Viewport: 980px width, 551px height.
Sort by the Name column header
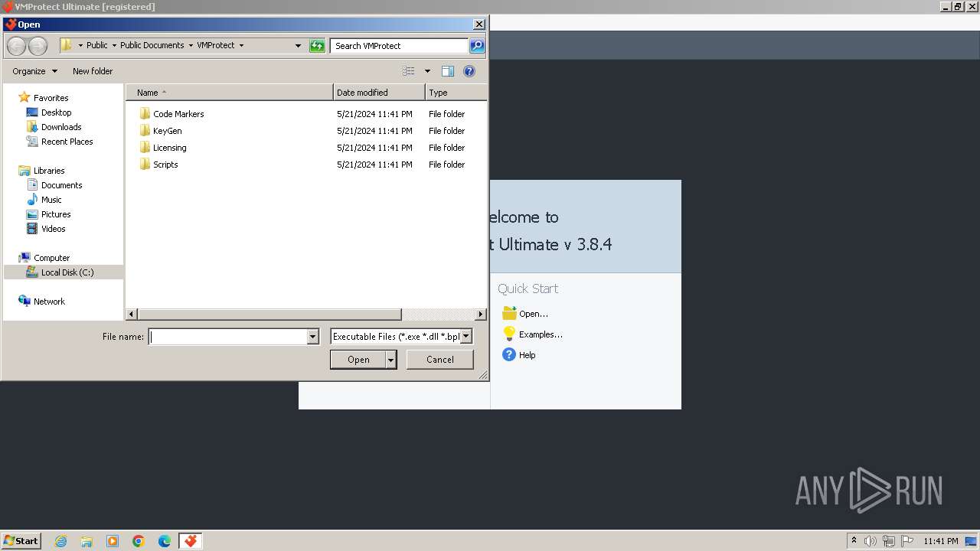tap(229, 93)
